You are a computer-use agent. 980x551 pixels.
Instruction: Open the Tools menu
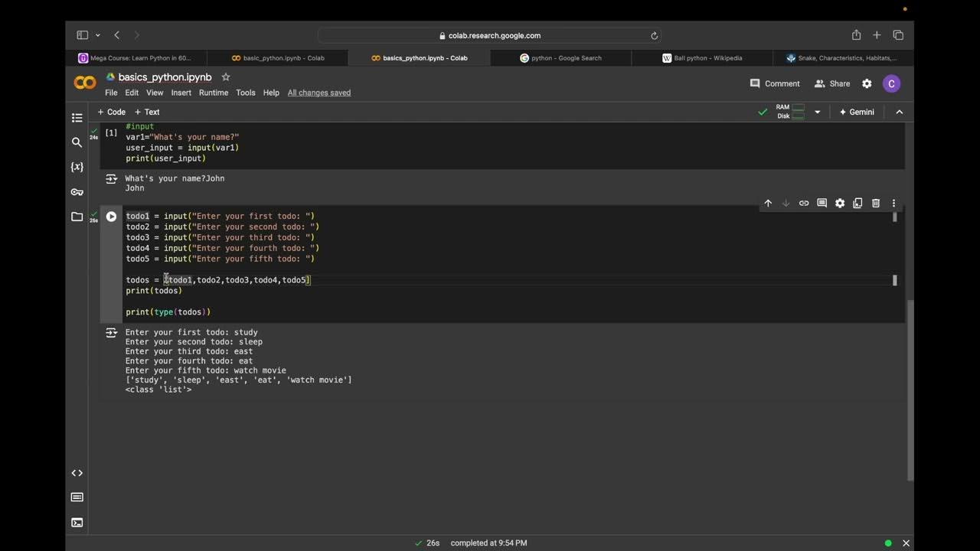point(246,93)
